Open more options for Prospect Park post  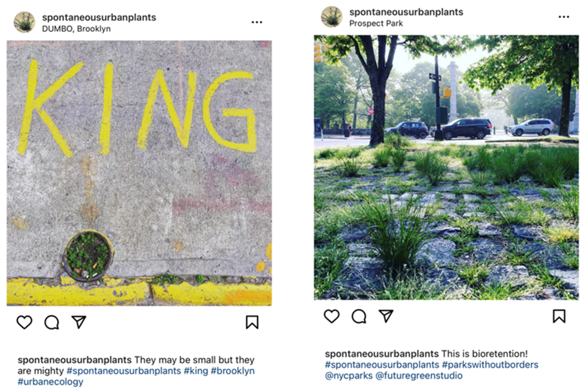(x=564, y=17)
